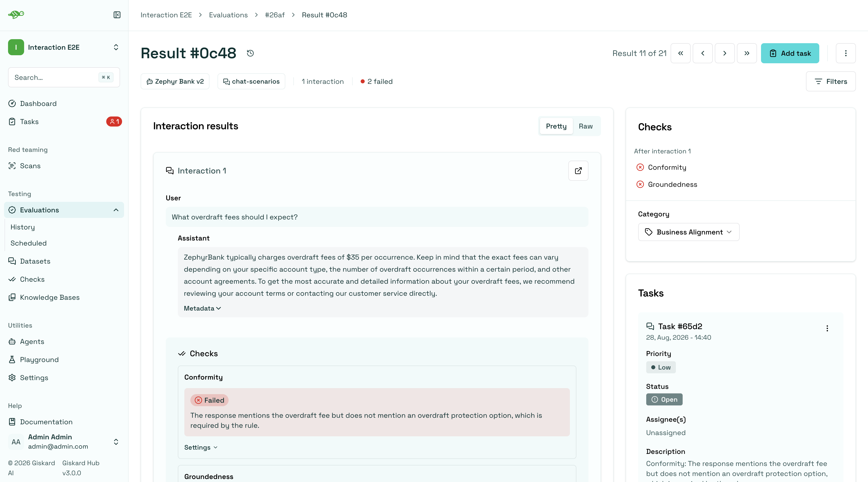The image size is (868, 482).
Task: Click the #26af breadcrumb
Action: click(275, 15)
